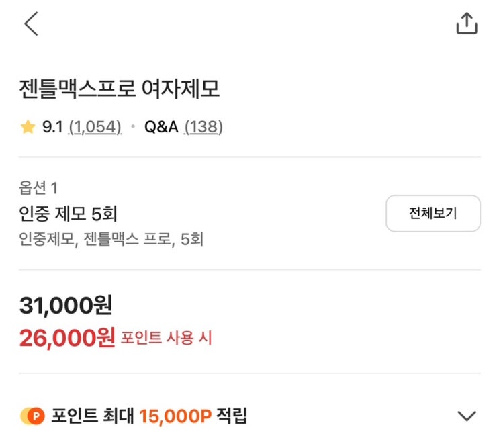Image resolution: width=499 pixels, height=448 pixels.
Task: Click the 적립 text in point row
Action: [232, 416]
